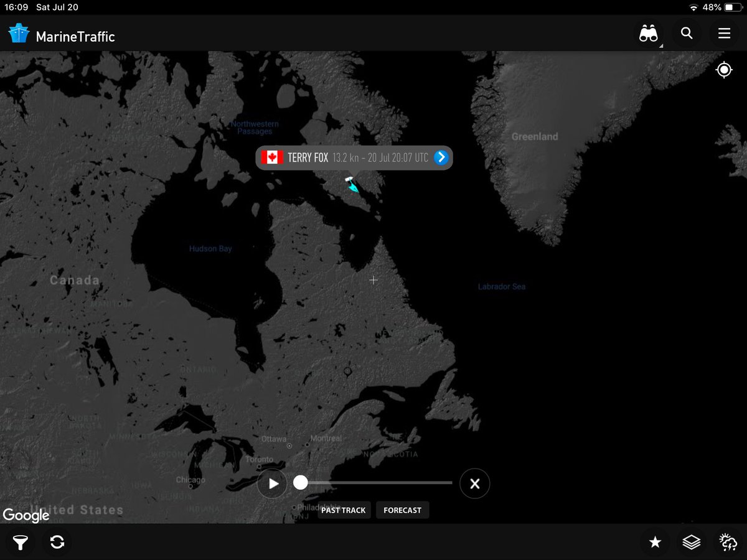Toggle playback with the play button
The image size is (747, 560).
pos(272,483)
